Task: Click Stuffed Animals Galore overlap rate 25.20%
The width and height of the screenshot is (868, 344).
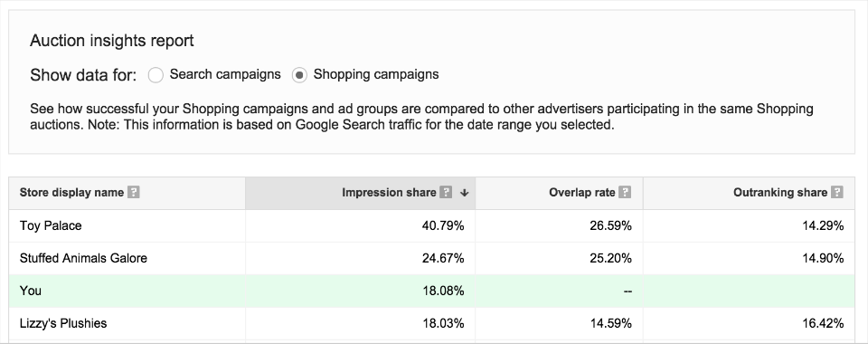Action: [610, 258]
